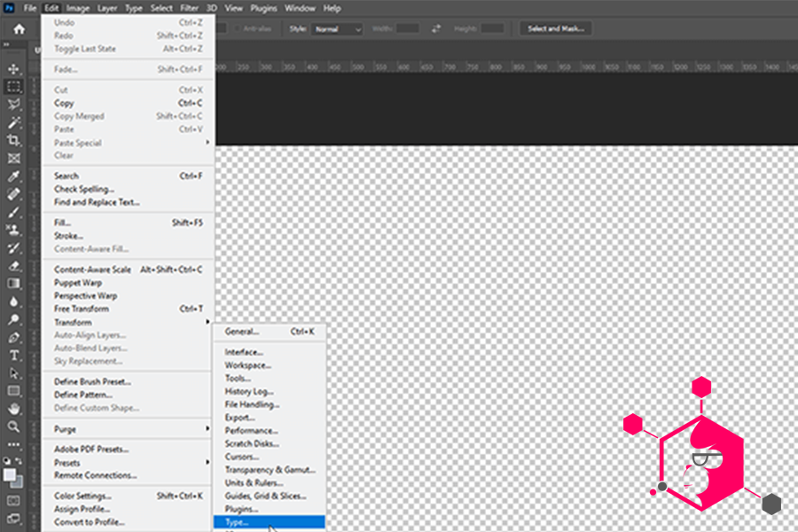Select the Crop tool

13,140
